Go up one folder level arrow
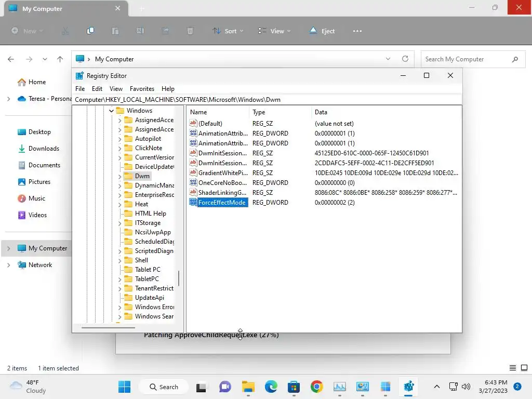The image size is (532, 399). pos(60,59)
